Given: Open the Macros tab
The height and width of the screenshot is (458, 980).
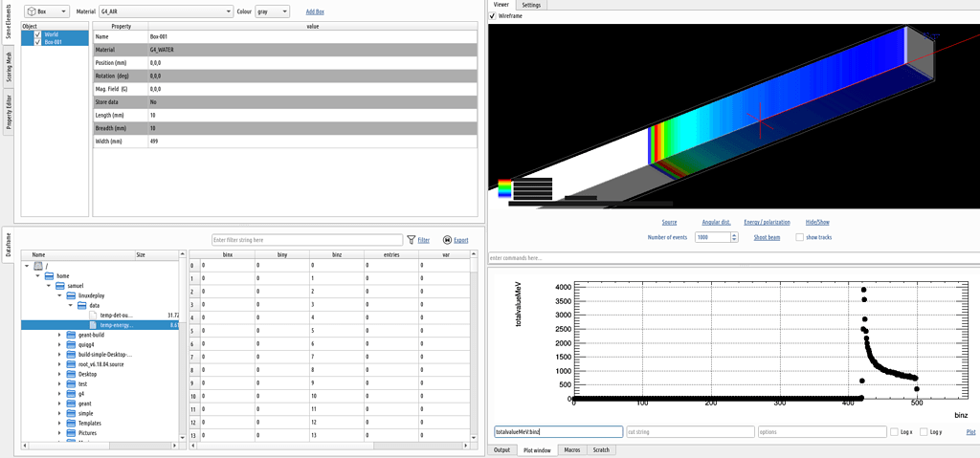Looking at the screenshot, I should (571, 449).
